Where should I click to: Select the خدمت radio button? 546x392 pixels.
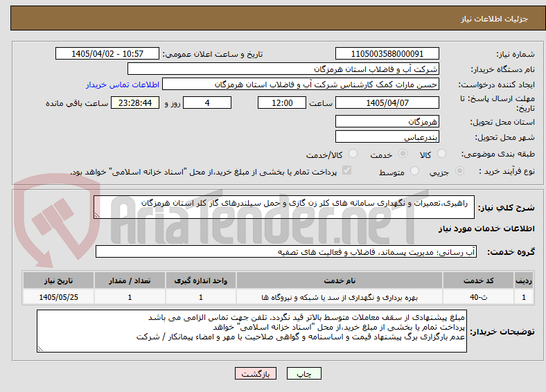point(403,154)
